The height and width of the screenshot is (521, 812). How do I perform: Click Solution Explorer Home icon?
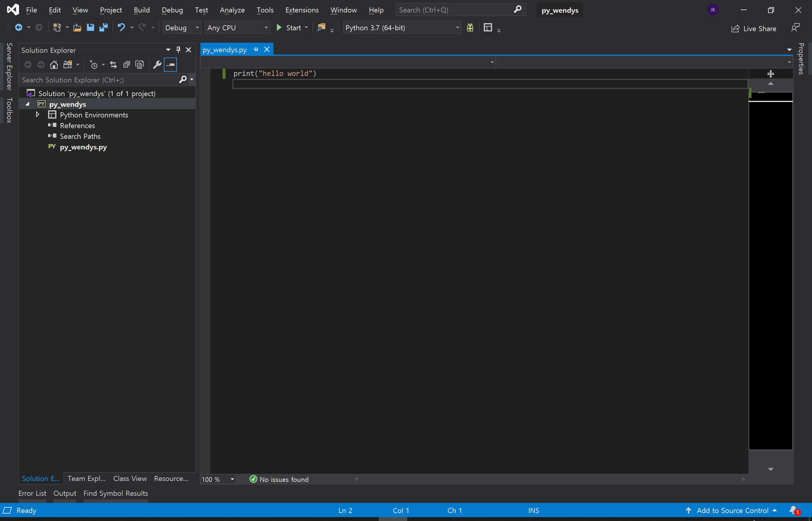tap(54, 65)
